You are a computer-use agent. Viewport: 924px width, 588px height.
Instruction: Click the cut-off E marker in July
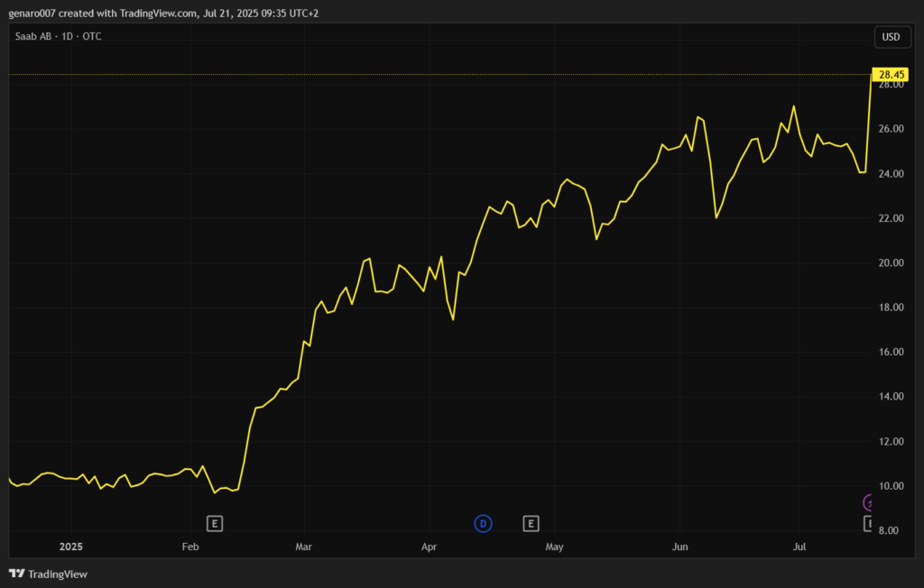coord(869,523)
